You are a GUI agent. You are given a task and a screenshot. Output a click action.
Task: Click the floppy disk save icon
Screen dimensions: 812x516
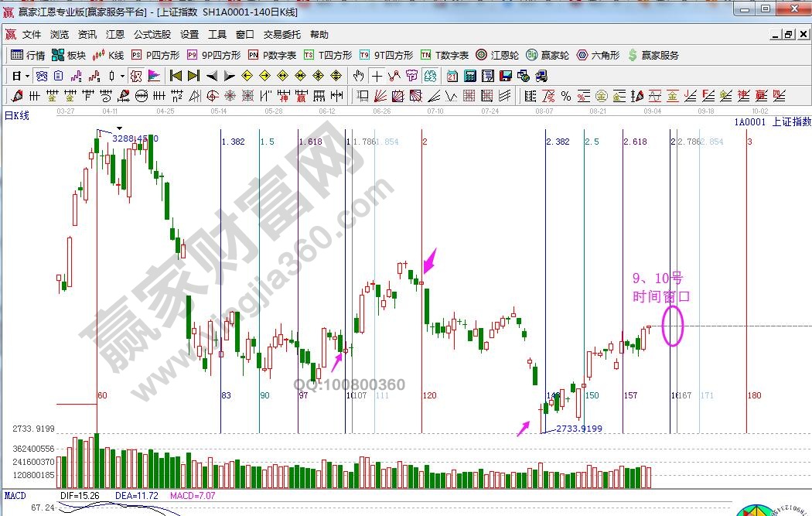tap(506, 76)
